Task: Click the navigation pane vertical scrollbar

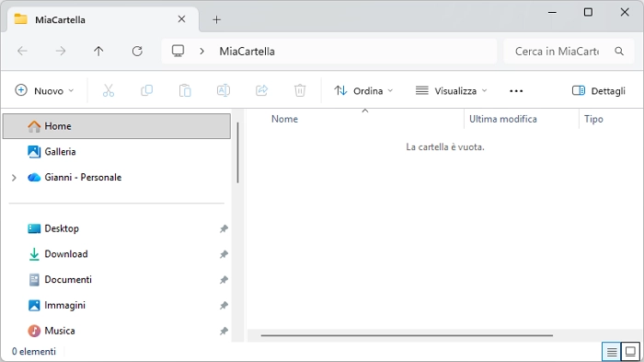Action: coord(237,153)
